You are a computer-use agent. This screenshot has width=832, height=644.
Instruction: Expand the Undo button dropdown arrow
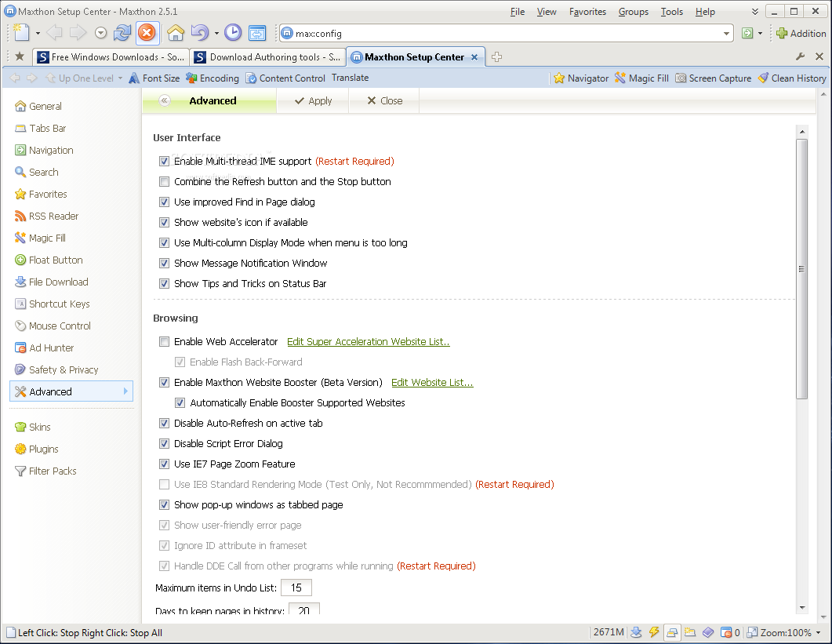[x=216, y=34]
